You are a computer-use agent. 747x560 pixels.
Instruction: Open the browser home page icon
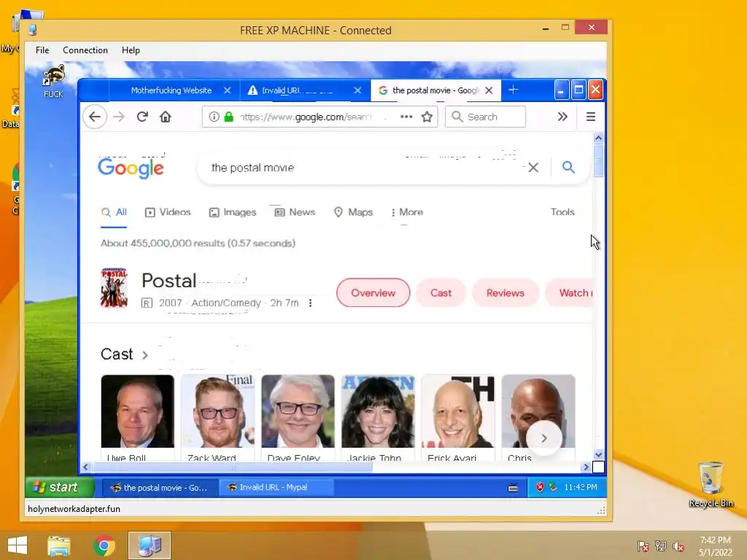click(x=166, y=117)
